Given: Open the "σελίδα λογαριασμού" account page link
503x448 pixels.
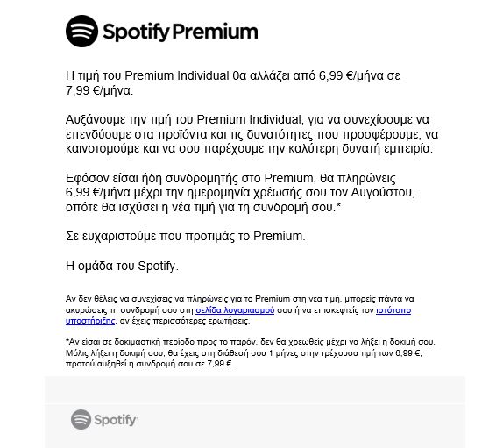Looking at the screenshot, I should 235,310.
